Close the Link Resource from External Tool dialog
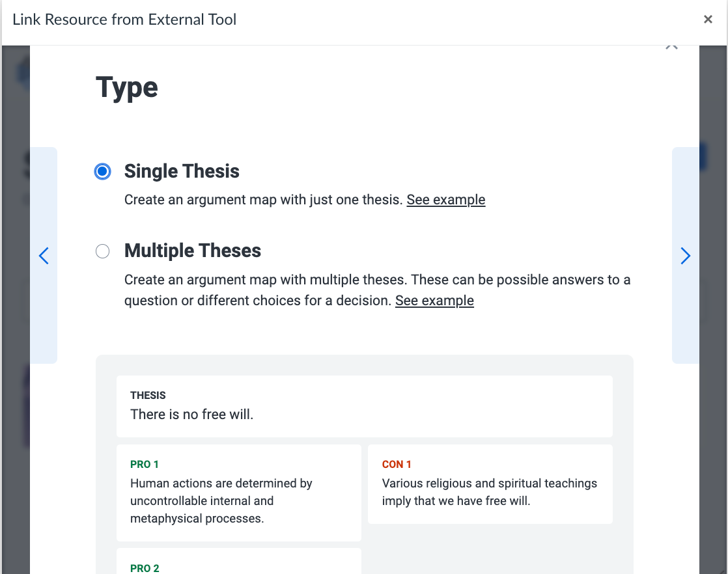Viewport: 728px width, 574px height. tap(708, 20)
